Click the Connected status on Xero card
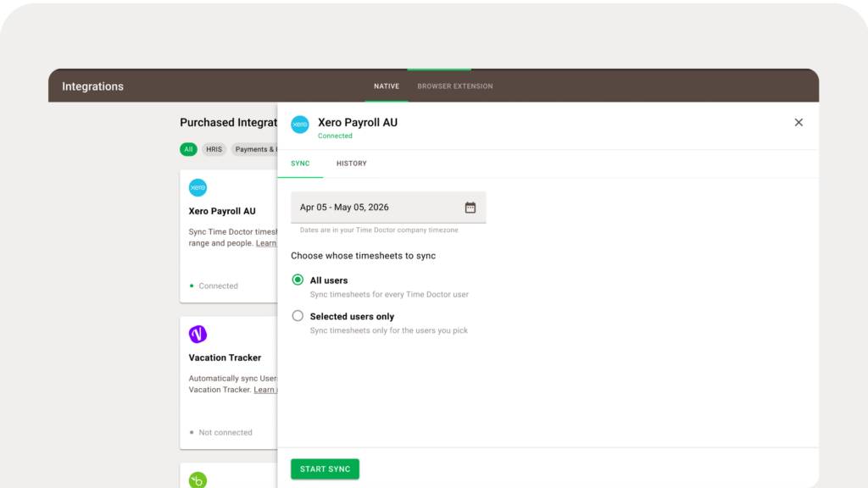The height and width of the screenshot is (488, 868). [x=218, y=286]
